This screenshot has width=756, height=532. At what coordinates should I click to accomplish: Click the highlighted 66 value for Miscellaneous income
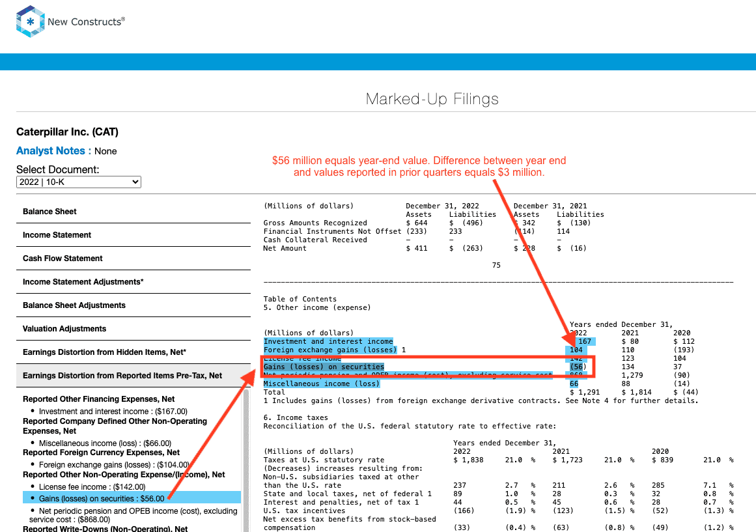click(x=574, y=384)
